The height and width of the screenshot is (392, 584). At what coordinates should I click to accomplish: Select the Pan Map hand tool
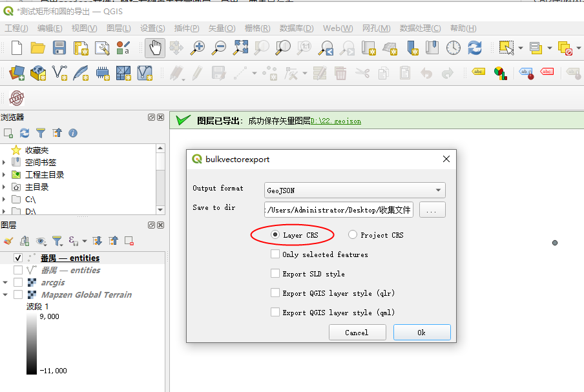coord(154,48)
